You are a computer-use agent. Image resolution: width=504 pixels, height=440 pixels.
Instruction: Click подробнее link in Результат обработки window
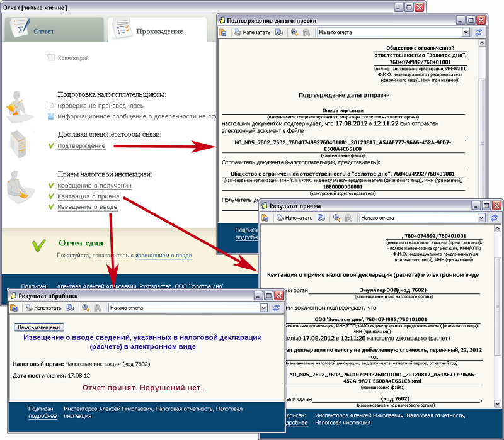point(42,416)
